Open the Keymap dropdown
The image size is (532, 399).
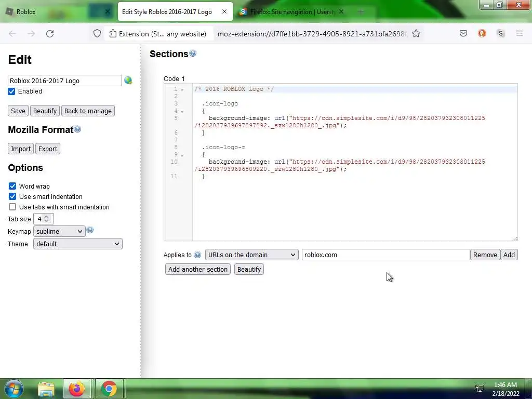pyautogui.click(x=59, y=231)
